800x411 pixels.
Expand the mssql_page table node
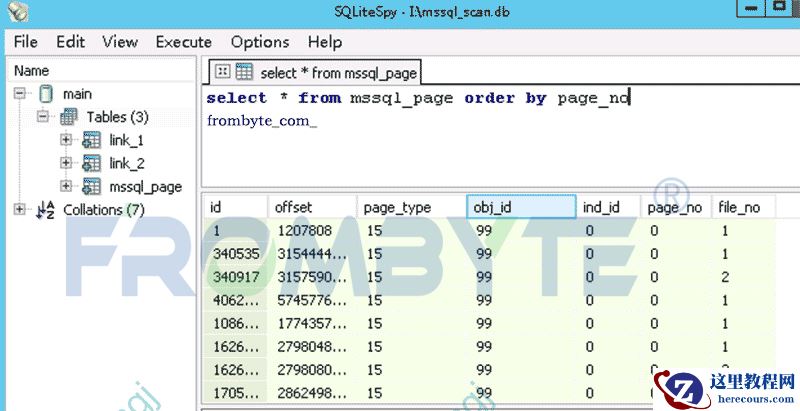(66, 187)
